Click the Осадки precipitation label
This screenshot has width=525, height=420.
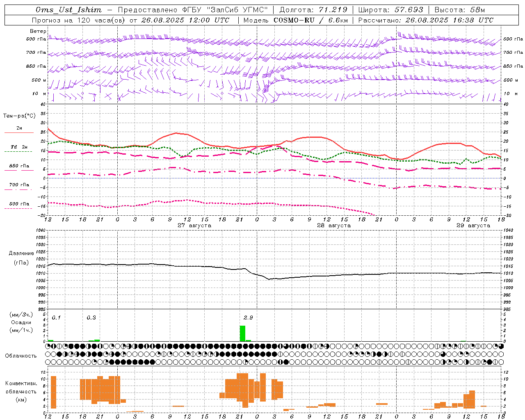coord(21,322)
